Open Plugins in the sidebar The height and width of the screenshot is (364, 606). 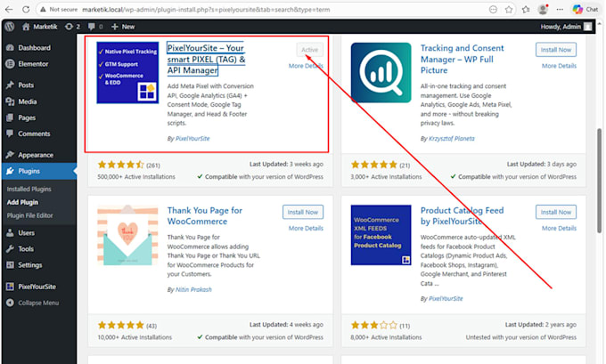tap(38, 171)
